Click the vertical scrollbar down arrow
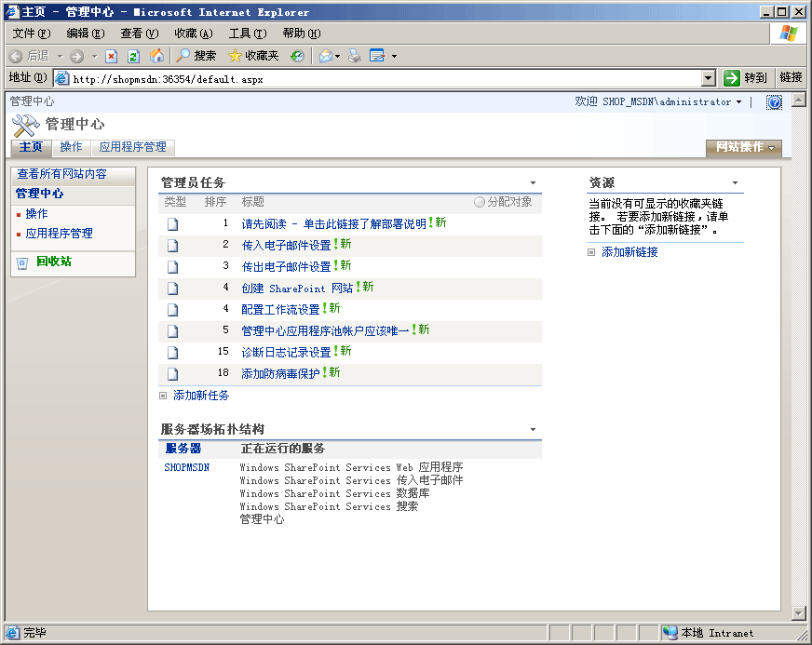Screen dimensions: 812x645 (799, 614)
